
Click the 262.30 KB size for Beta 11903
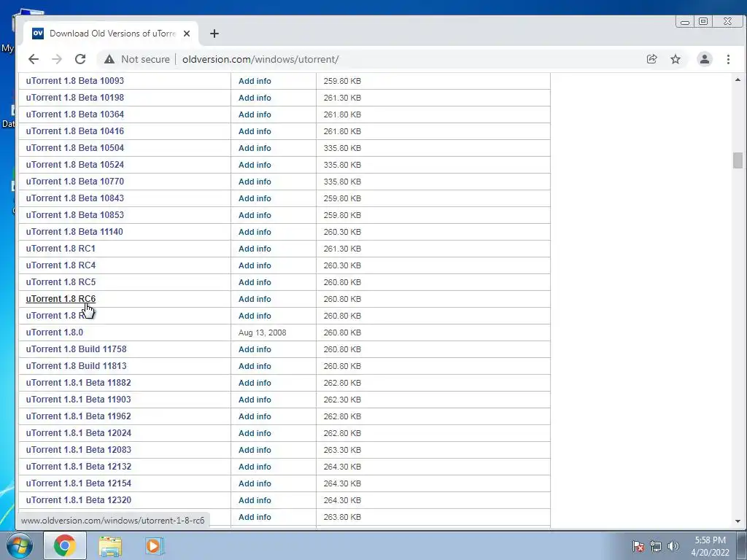[343, 400]
